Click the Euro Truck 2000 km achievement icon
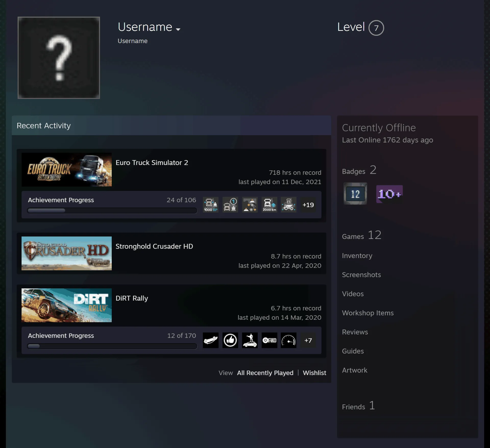Viewport: 490px width, 448px height. coord(269,204)
